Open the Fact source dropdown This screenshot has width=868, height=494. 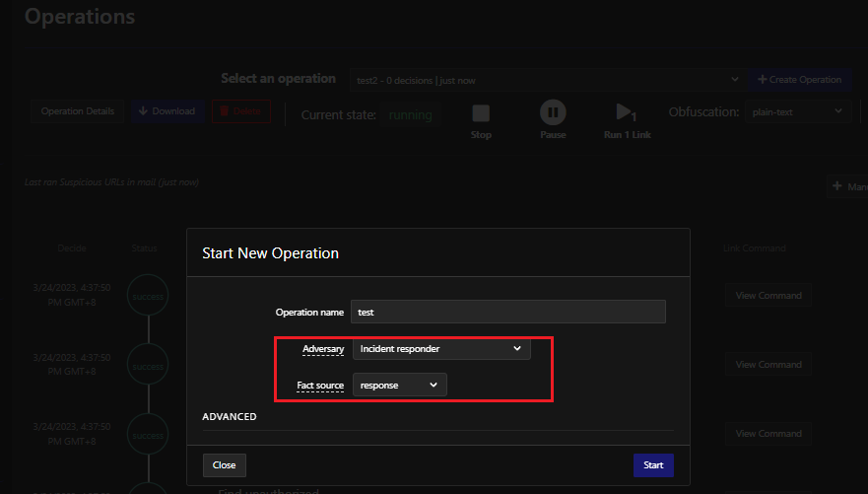tap(400, 385)
